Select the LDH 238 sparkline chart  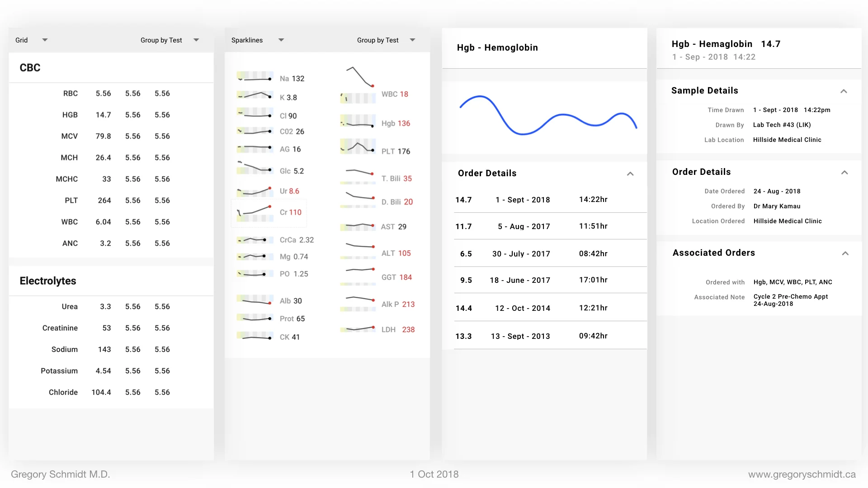(358, 328)
